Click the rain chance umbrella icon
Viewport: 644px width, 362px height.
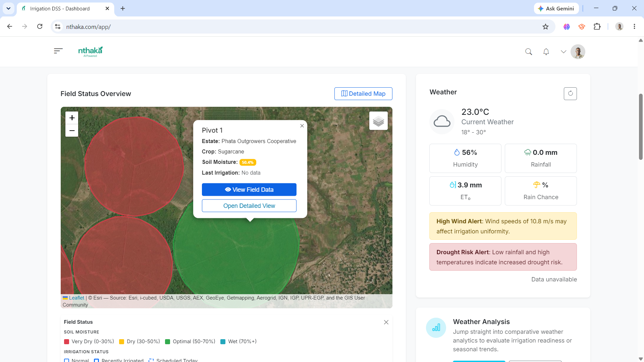click(x=537, y=185)
